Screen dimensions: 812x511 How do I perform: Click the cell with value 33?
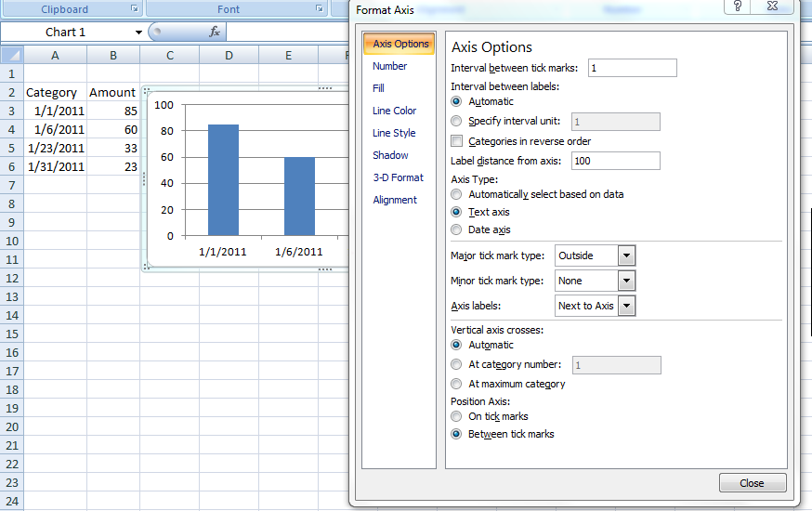click(113, 148)
